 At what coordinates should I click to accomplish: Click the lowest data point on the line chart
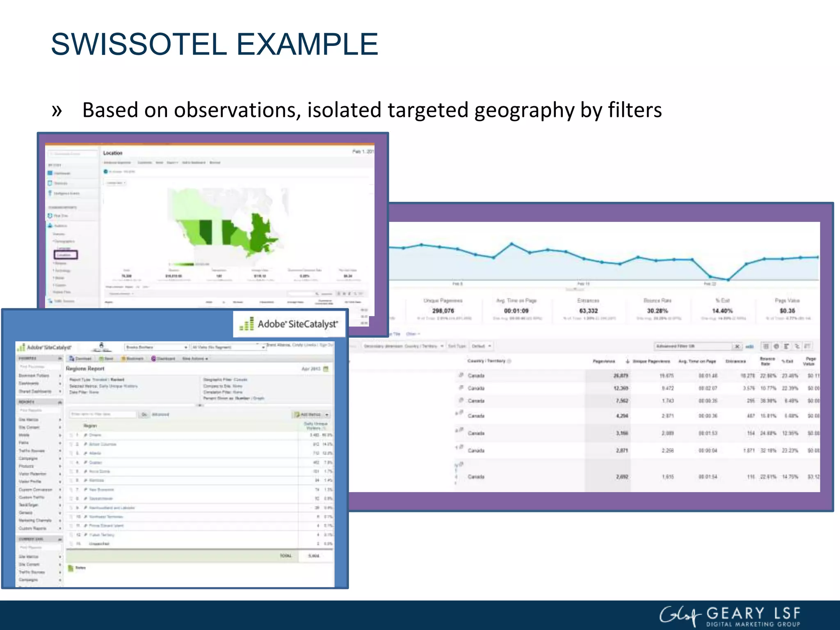[x=728, y=280]
